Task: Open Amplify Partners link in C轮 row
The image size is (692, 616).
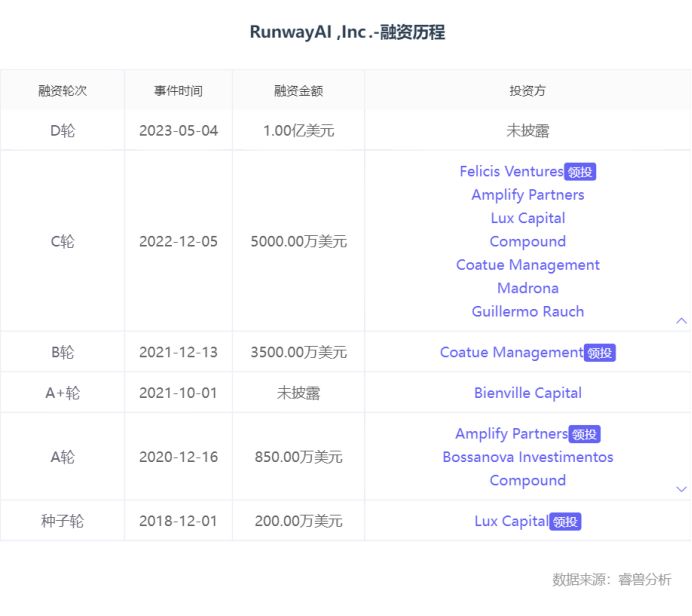Action: [x=527, y=195]
